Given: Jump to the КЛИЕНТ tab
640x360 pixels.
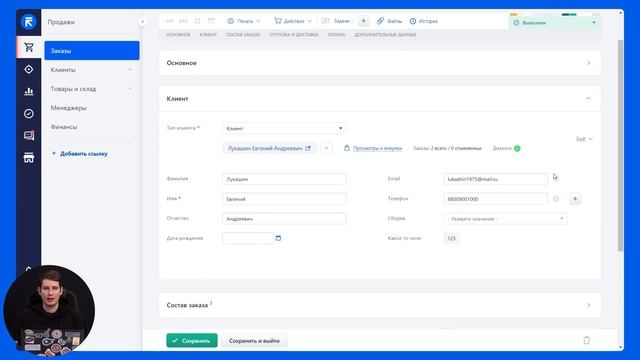Looking at the screenshot, I should (x=208, y=35).
